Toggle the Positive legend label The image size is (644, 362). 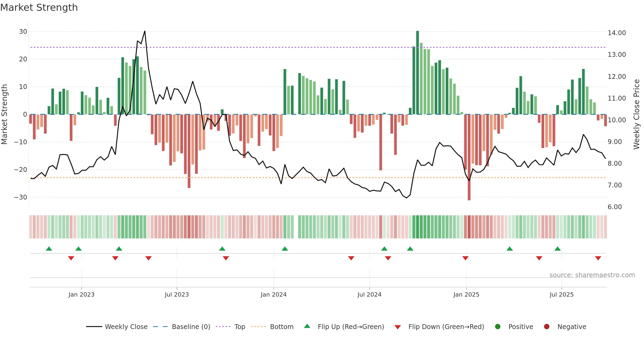point(521,327)
